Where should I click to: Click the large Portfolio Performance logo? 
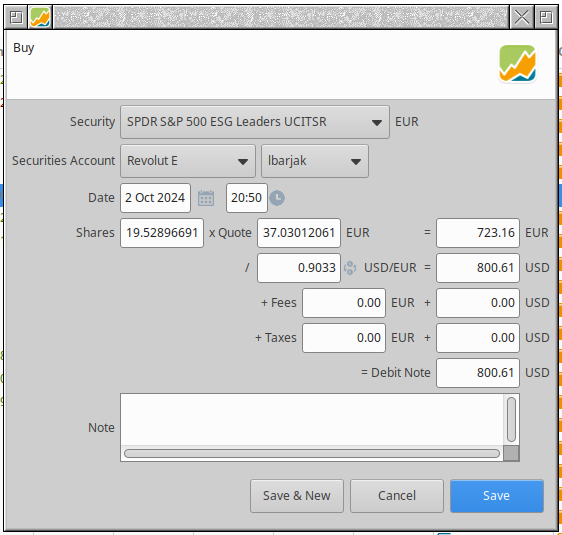point(518,63)
